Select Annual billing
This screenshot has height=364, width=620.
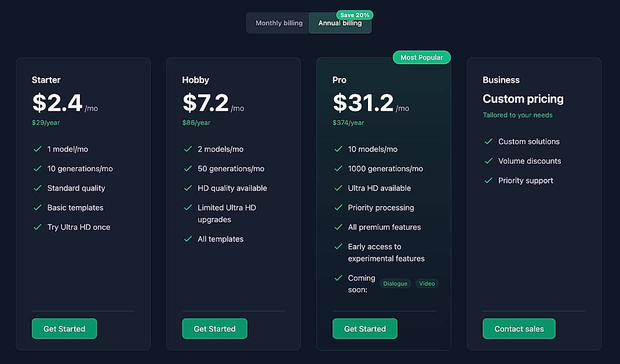(x=340, y=24)
